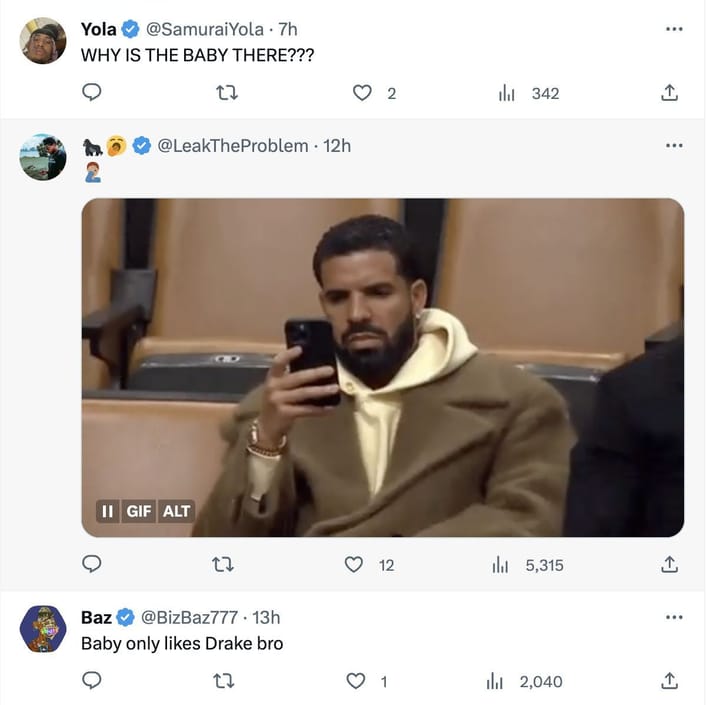Viewport: 720px width, 705px height.
Task: Share Yola's tweet
Action: (x=670, y=93)
